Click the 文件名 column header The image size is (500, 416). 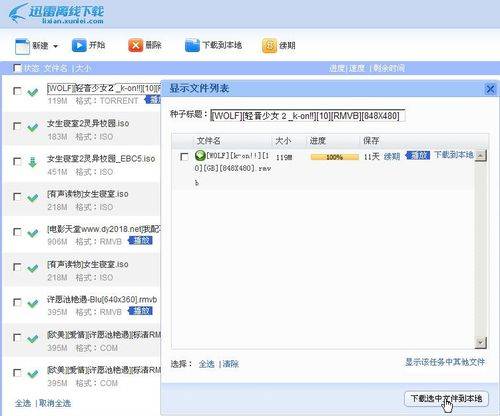click(x=208, y=141)
